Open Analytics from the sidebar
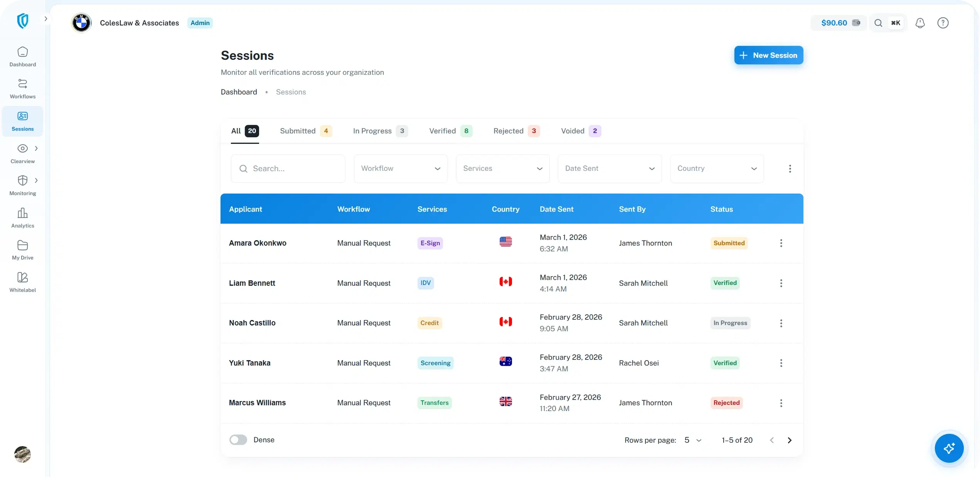This screenshot has width=980, height=477. pos(22,217)
